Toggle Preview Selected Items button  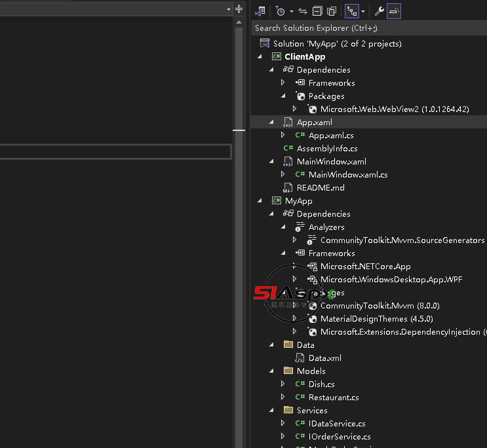coord(394,12)
